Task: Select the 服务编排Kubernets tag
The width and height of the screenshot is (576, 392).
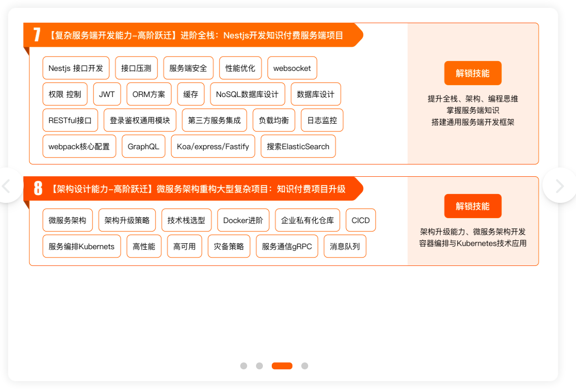Action: coord(82,247)
